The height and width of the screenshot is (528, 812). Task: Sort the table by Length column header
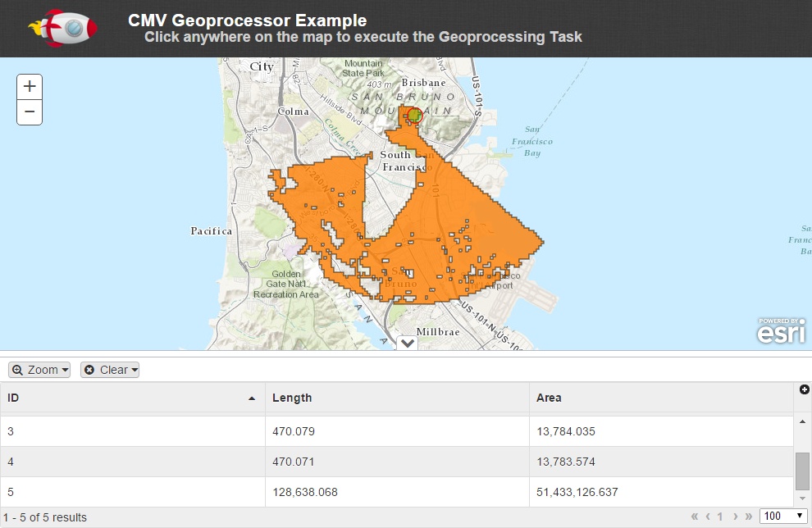pyautogui.click(x=397, y=398)
